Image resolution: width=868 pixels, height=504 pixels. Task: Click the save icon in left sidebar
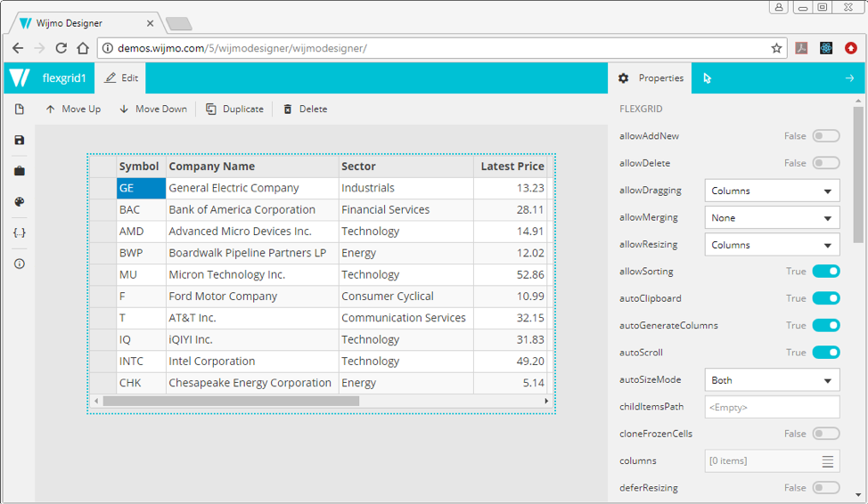[19, 141]
